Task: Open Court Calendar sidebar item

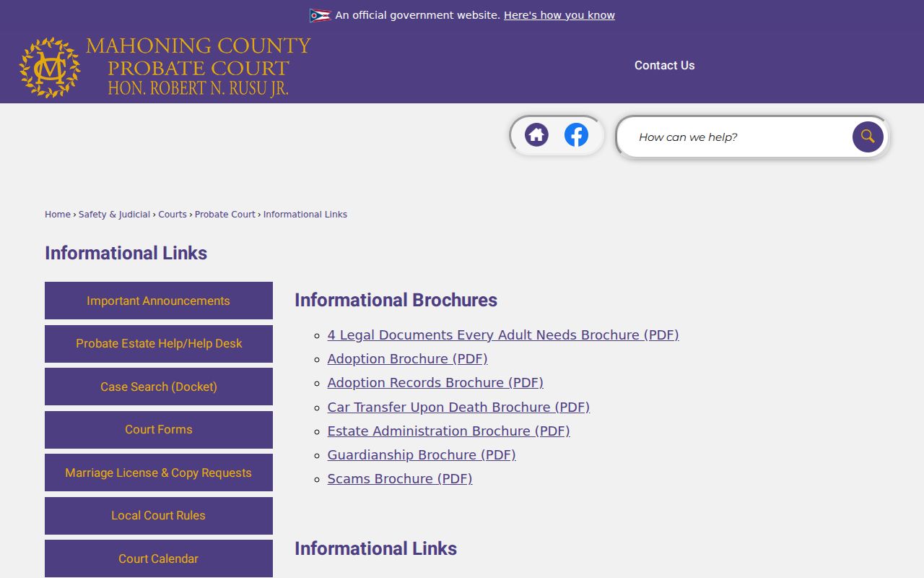Action: (159, 558)
